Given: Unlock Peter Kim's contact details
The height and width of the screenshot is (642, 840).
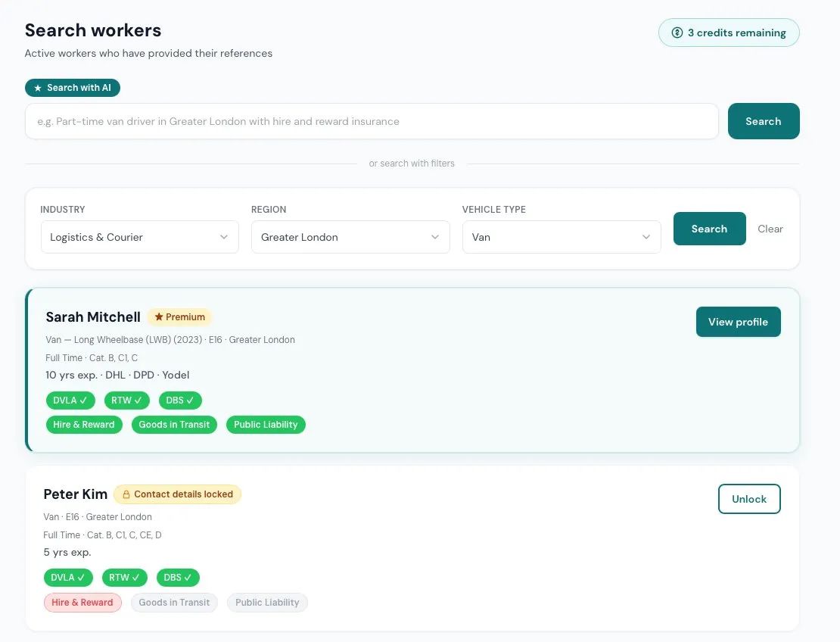Looking at the screenshot, I should point(748,499).
